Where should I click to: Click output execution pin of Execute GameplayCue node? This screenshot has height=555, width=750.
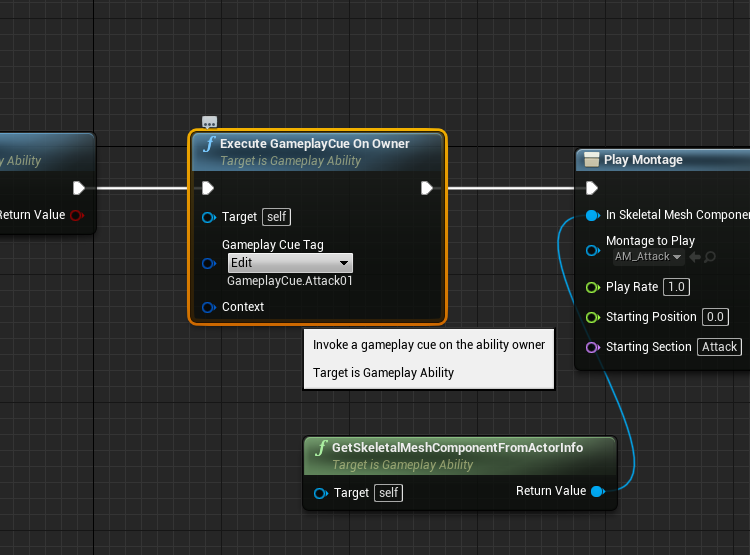(x=427, y=188)
